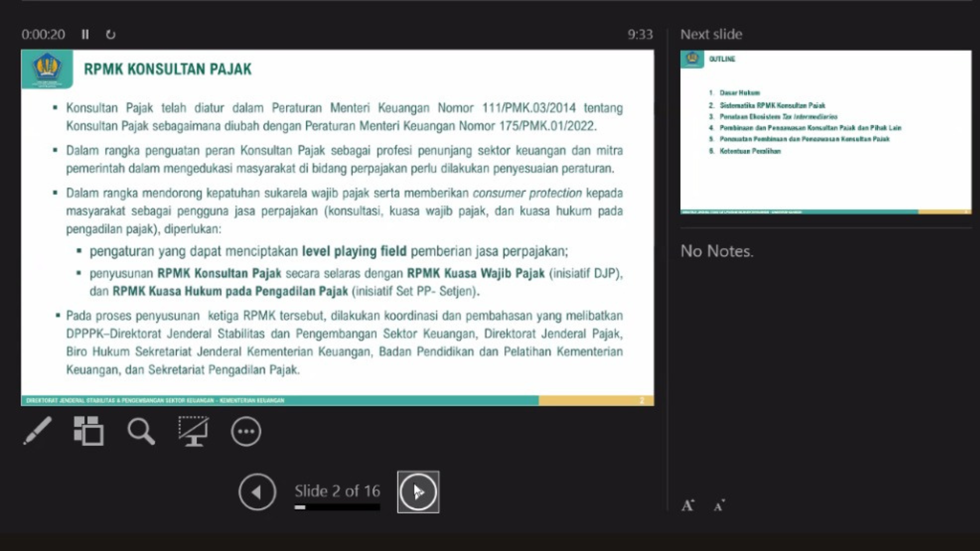
Task: Click the slide progress bar
Action: [x=337, y=507]
